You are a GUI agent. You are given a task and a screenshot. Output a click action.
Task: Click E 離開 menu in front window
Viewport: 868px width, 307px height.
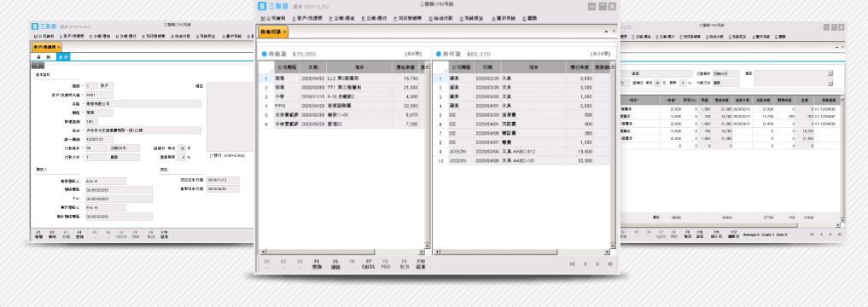tap(529, 18)
